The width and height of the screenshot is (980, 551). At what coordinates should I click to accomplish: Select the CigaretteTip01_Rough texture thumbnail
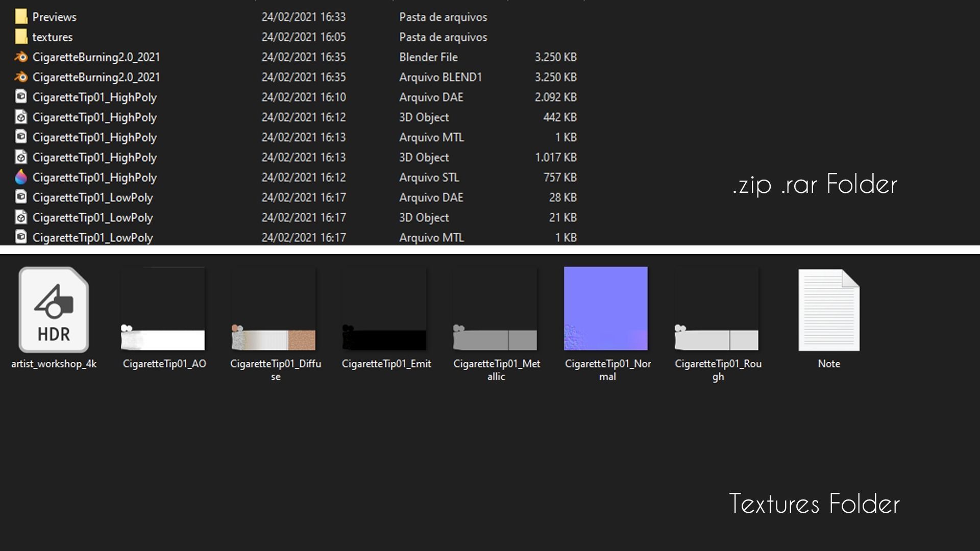point(717,309)
